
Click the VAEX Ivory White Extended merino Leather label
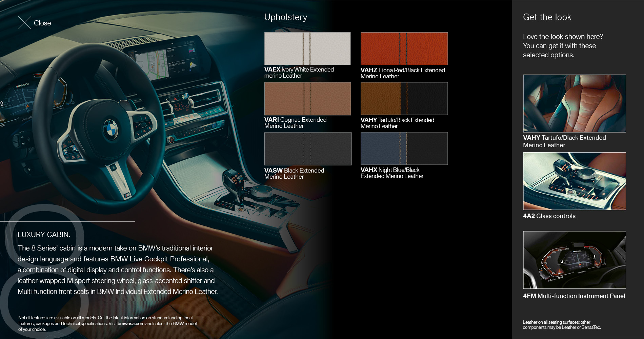pos(299,73)
